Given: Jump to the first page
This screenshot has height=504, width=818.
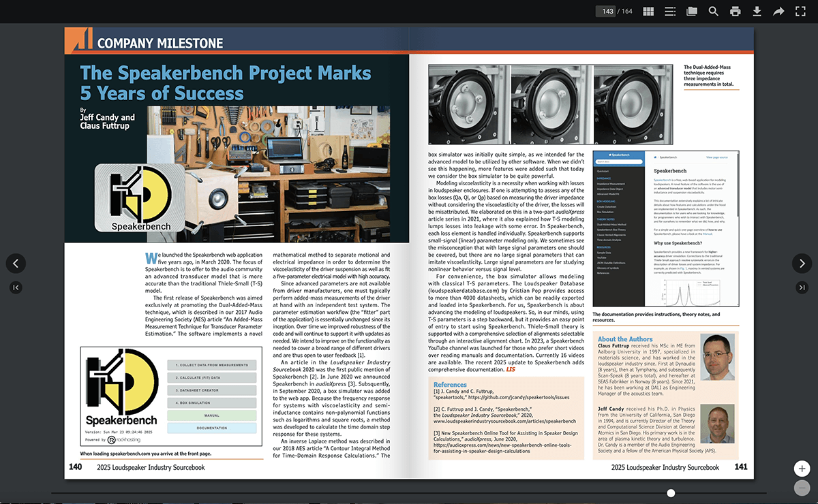Looking at the screenshot, I should [16, 288].
